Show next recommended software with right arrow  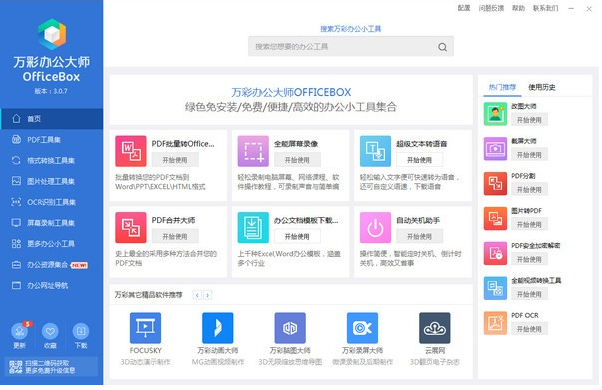207,295
